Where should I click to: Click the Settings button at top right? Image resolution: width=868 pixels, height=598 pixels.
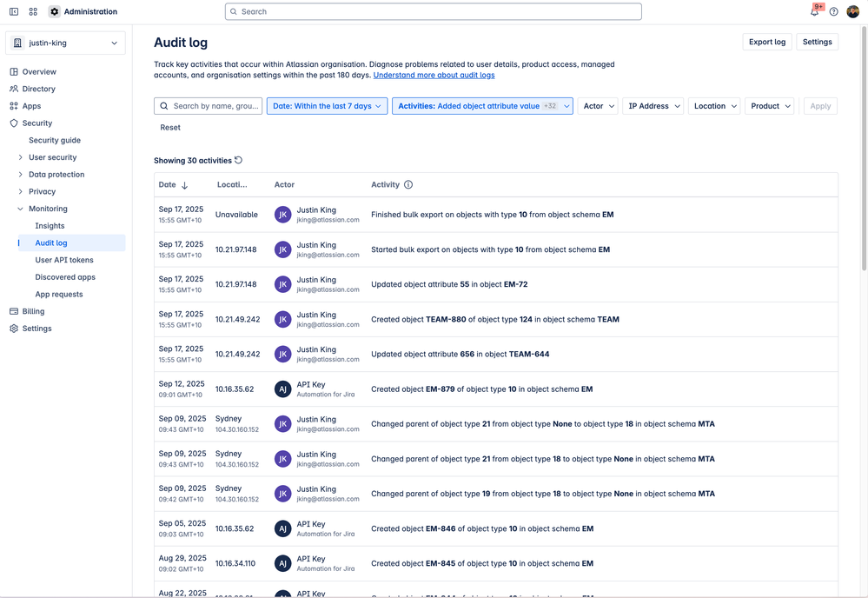817,42
